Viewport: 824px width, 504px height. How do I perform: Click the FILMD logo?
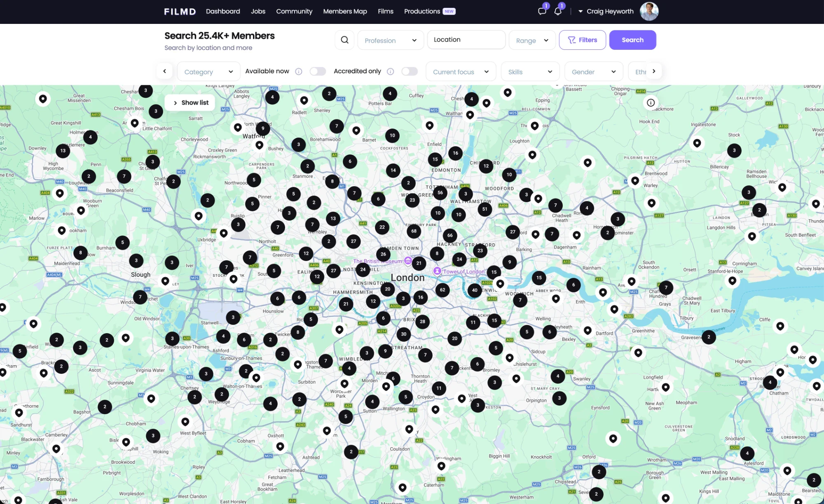(180, 12)
